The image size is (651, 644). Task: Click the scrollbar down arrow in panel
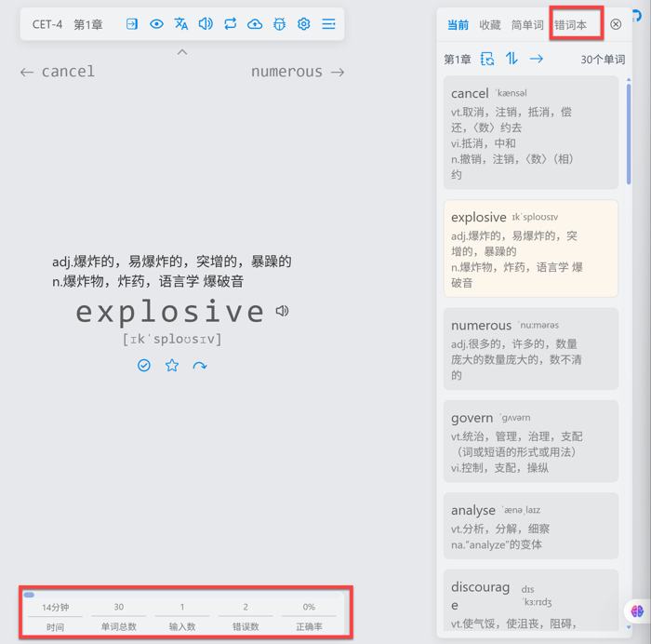tap(629, 627)
